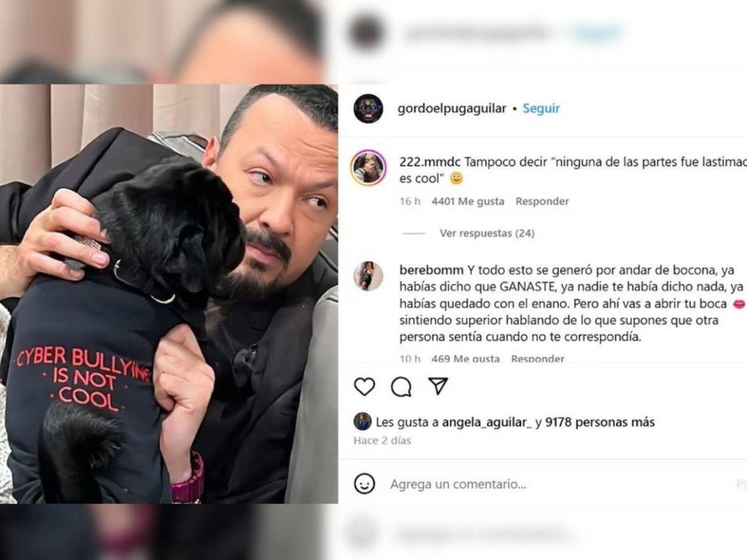Viewport: 747px width, 560px height.
Task: Open gordoelpugaguilar profile picture
Action: [368, 109]
